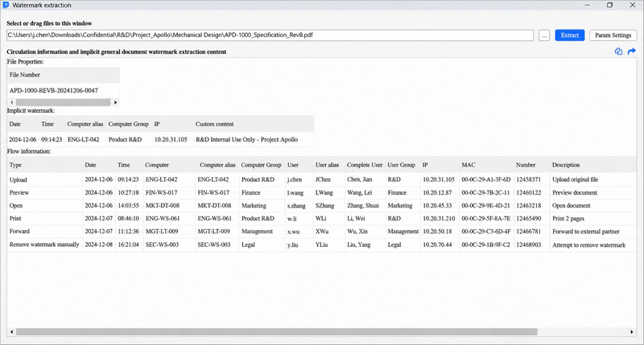The height and width of the screenshot is (345, 644).
Task: Click the bottom horizontal scrollbar thumb
Action: [276, 331]
